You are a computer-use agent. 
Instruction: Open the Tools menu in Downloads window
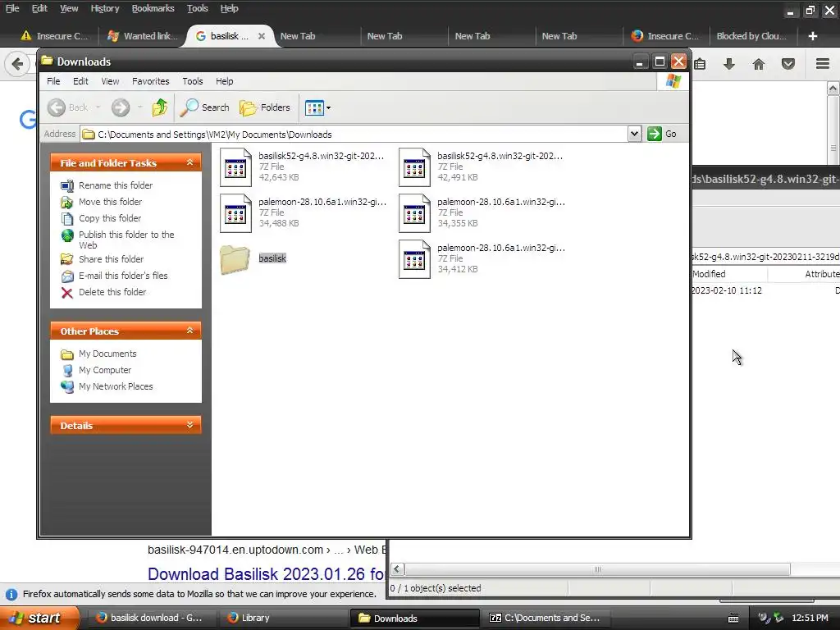192,81
